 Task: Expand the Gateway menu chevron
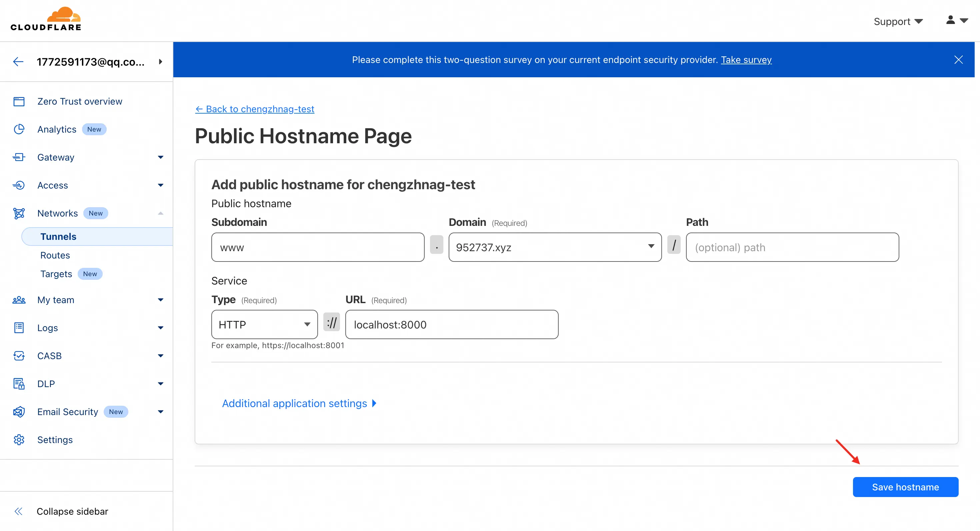click(161, 157)
